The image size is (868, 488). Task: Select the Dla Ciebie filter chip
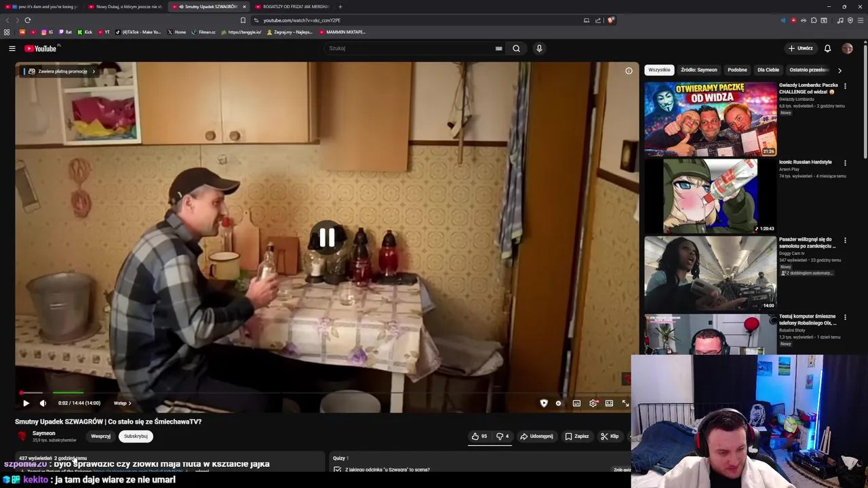pos(768,70)
